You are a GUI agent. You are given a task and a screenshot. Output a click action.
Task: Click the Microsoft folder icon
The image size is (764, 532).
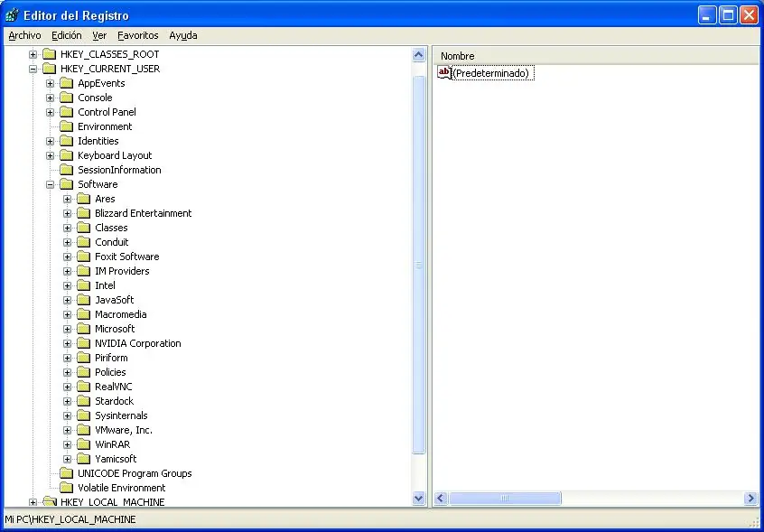84,329
